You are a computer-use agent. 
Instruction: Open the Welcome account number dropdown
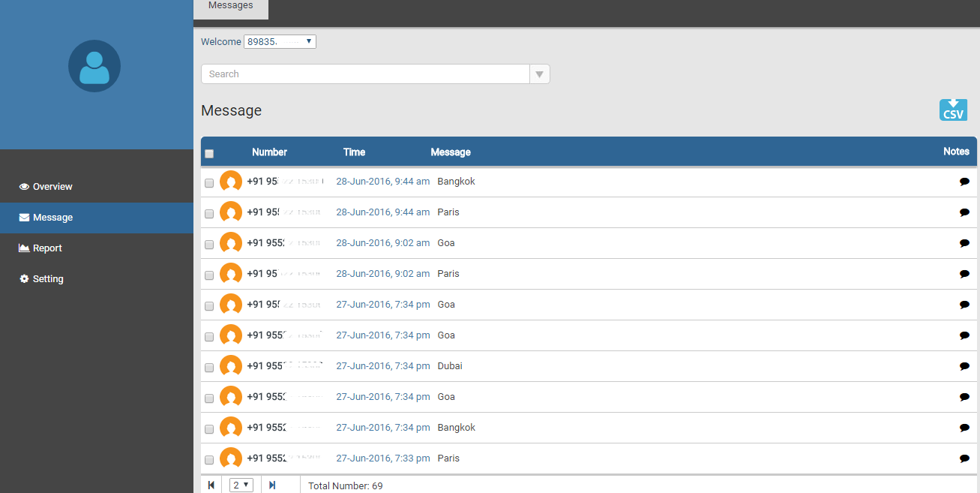280,42
